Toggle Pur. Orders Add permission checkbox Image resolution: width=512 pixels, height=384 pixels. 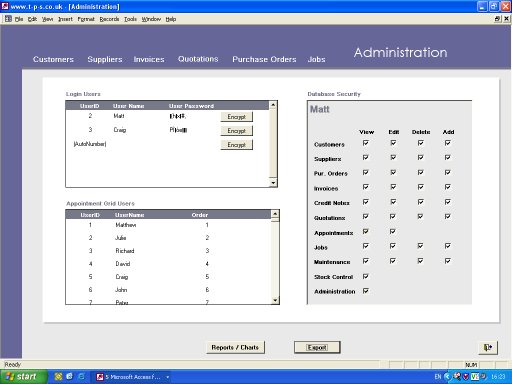pyautogui.click(x=448, y=172)
